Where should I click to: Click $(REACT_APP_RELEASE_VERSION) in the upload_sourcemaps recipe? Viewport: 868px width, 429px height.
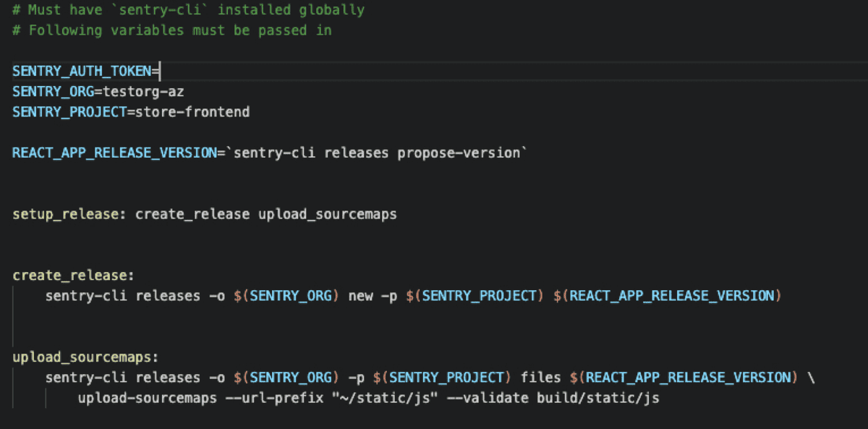pyautogui.click(x=684, y=378)
